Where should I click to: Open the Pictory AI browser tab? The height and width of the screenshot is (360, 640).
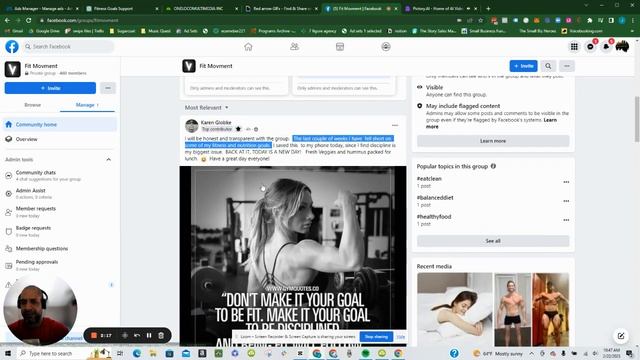click(x=440, y=8)
